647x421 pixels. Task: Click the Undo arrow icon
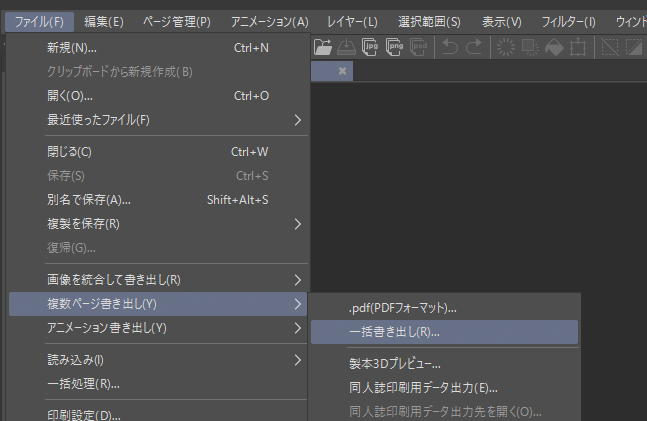pyautogui.click(x=450, y=46)
